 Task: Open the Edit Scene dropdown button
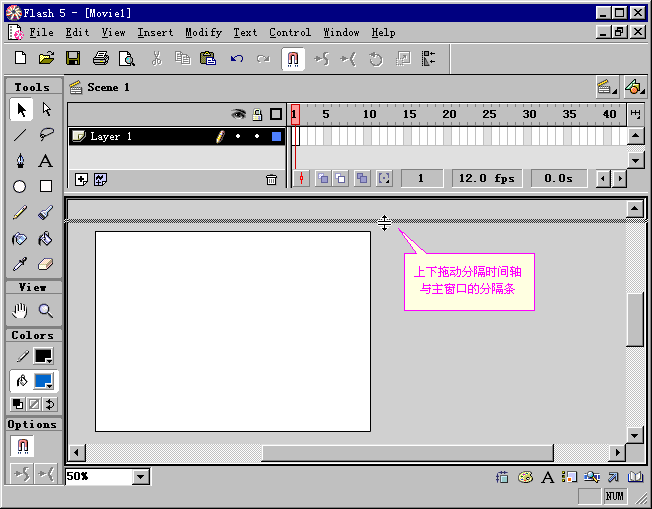[607, 87]
